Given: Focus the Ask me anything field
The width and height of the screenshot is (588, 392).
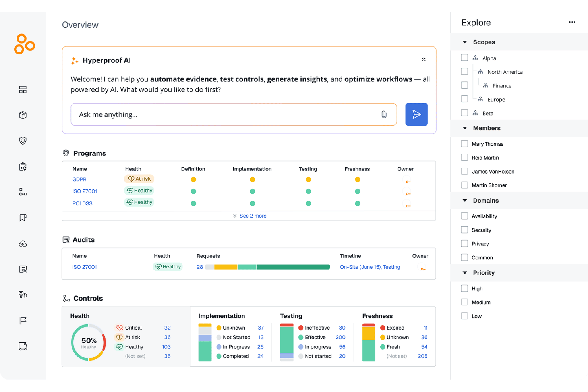Looking at the screenshot, I should pos(234,114).
